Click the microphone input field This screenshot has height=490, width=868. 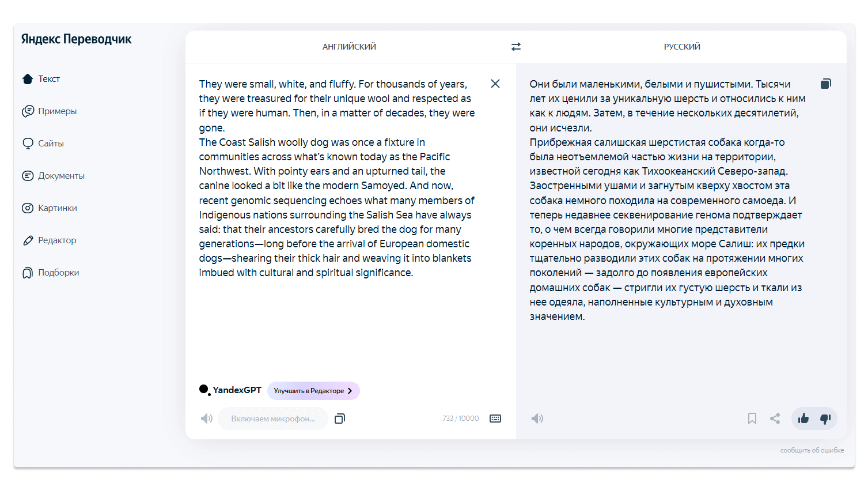273,419
